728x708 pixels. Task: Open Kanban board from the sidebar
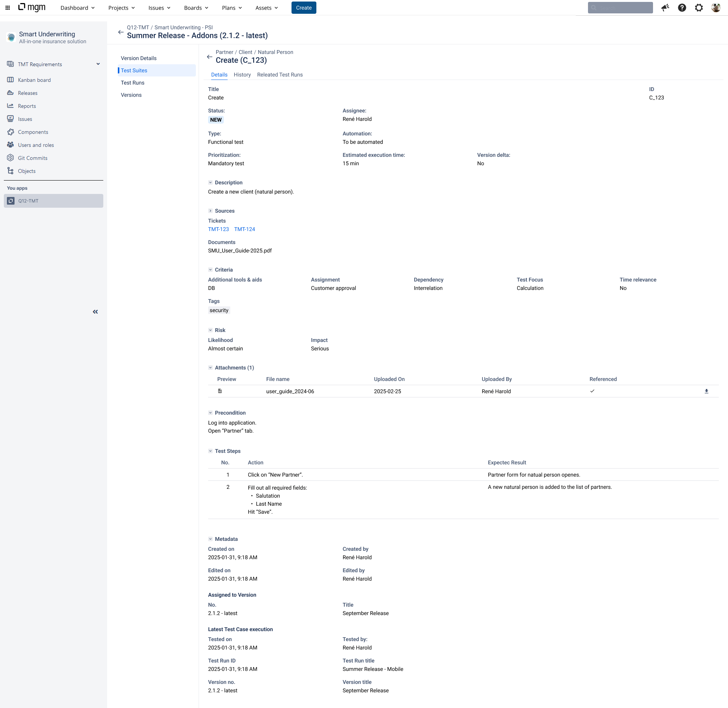click(x=35, y=80)
